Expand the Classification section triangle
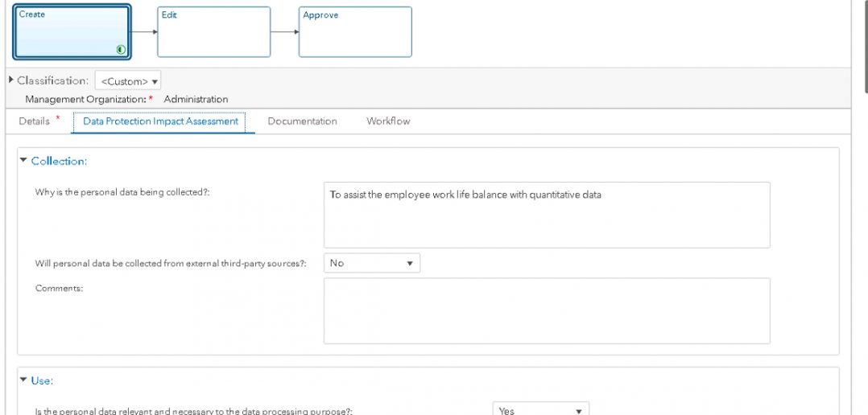Viewport: 868px width, 415px height. [x=11, y=80]
